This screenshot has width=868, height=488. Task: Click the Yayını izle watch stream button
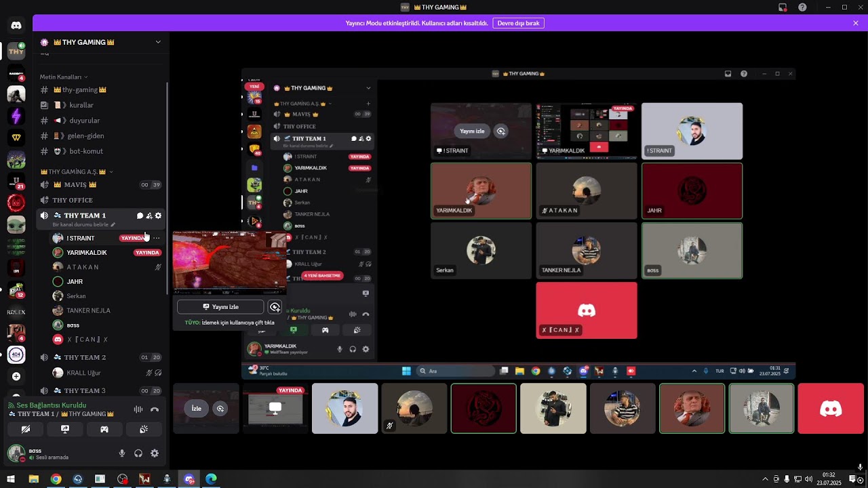pos(220,307)
